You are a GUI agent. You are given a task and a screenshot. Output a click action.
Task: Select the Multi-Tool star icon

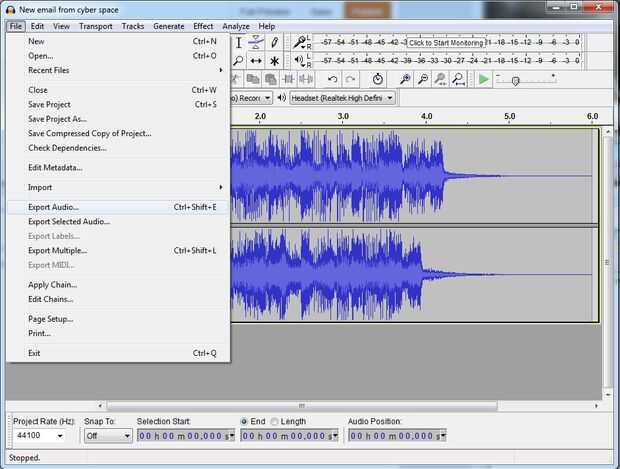pyautogui.click(x=275, y=61)
